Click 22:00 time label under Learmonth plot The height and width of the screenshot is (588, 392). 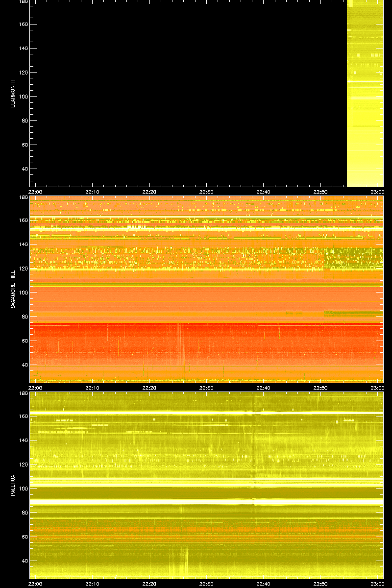35,192
